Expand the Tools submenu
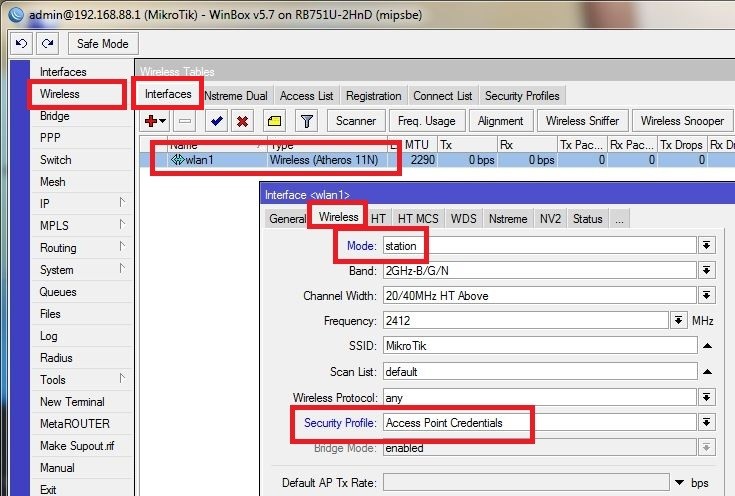The width and height of the screenshot is (735, 496). pos(122,378)
